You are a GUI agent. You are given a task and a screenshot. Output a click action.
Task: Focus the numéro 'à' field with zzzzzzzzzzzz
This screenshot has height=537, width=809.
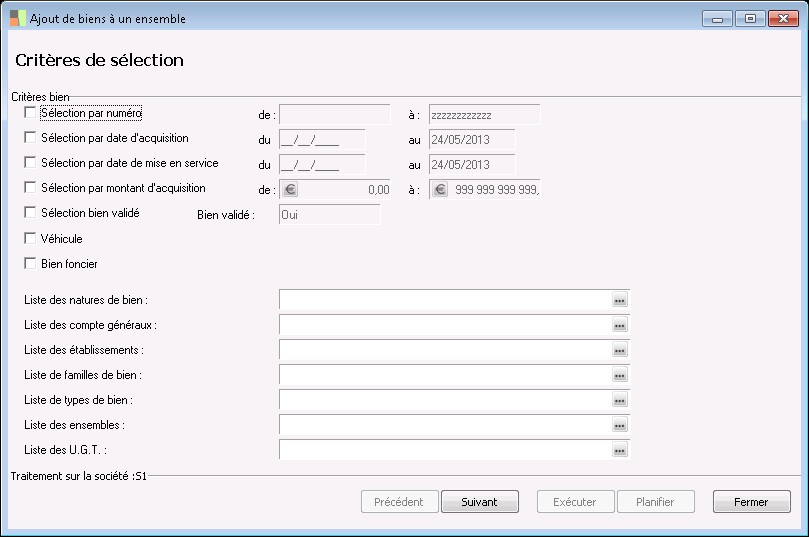(484, 115)
